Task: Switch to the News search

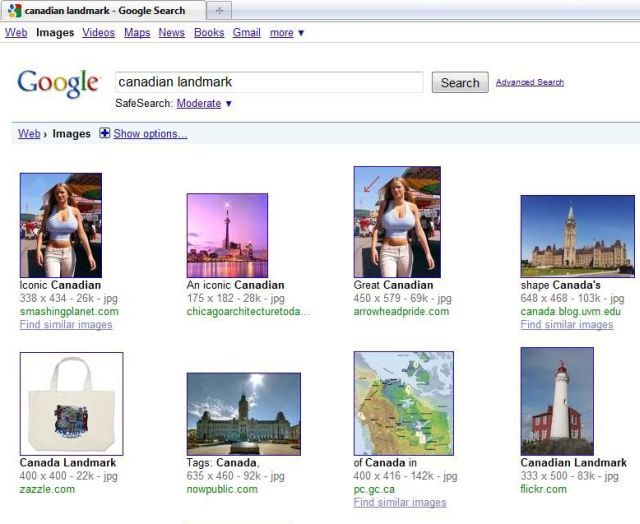Action: [x=171, y=33]
